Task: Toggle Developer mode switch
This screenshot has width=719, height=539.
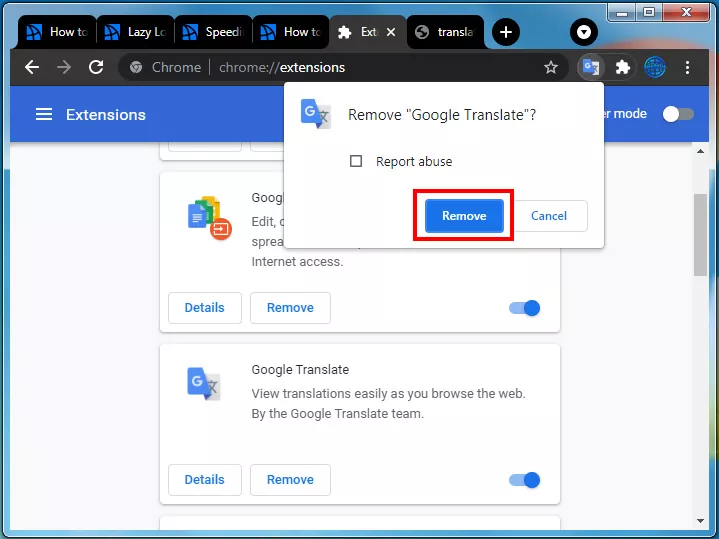Action: pos(678,114)
